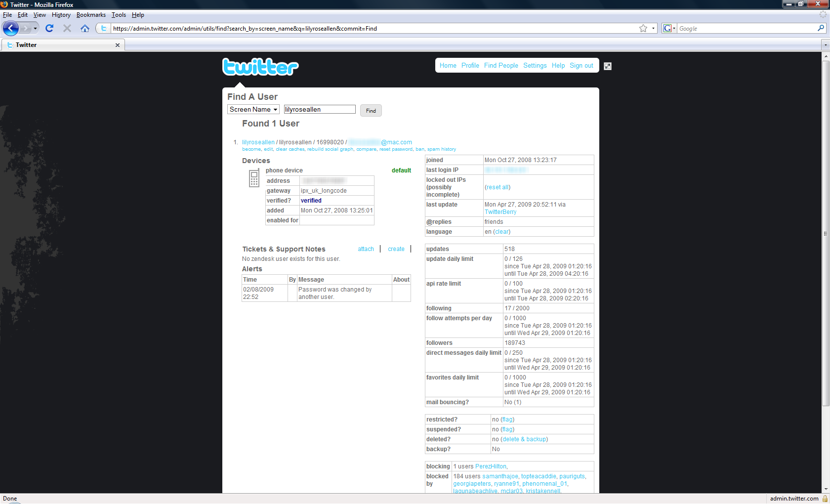Expand the back/forward history dropdown arrow

[35, 29]
